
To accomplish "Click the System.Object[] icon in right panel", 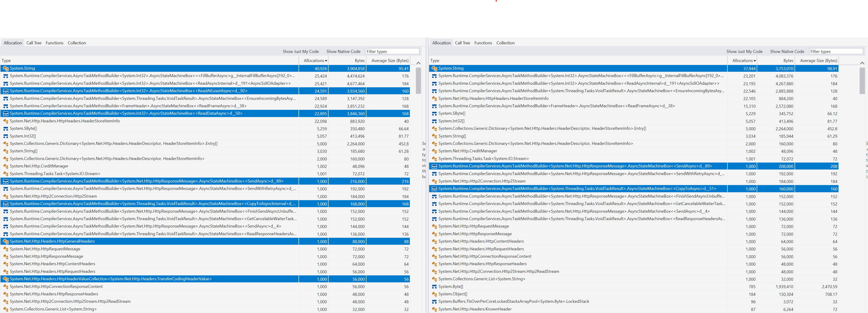I will [434, 294].
